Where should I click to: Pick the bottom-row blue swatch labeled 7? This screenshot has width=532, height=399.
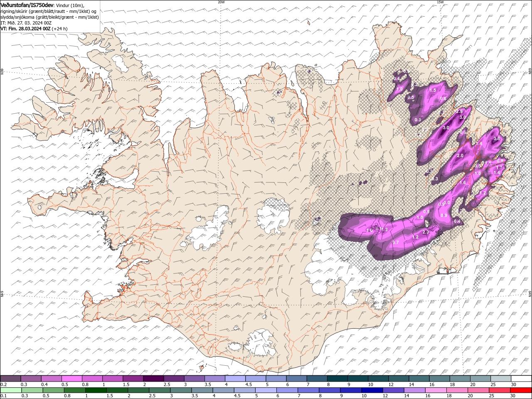[308, 390]
